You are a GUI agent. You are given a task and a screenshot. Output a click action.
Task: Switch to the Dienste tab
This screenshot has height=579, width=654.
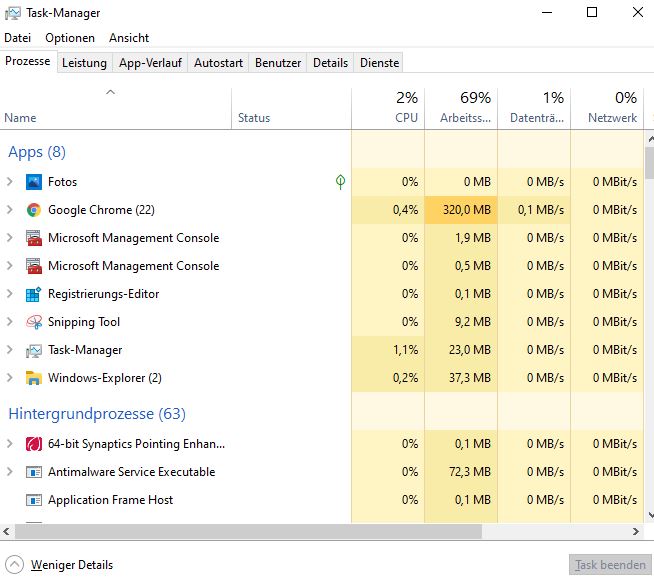(x=379, y=63)
